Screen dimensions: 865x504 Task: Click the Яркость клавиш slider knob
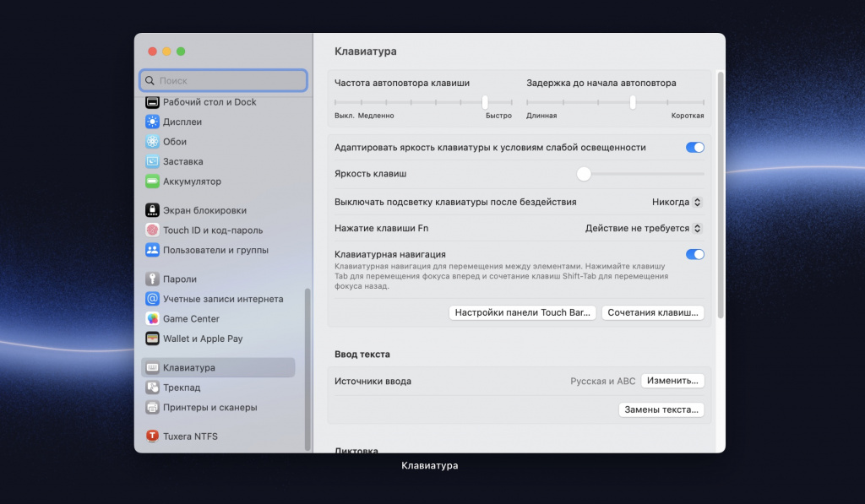pyautogui.click(x=584, y=174)
